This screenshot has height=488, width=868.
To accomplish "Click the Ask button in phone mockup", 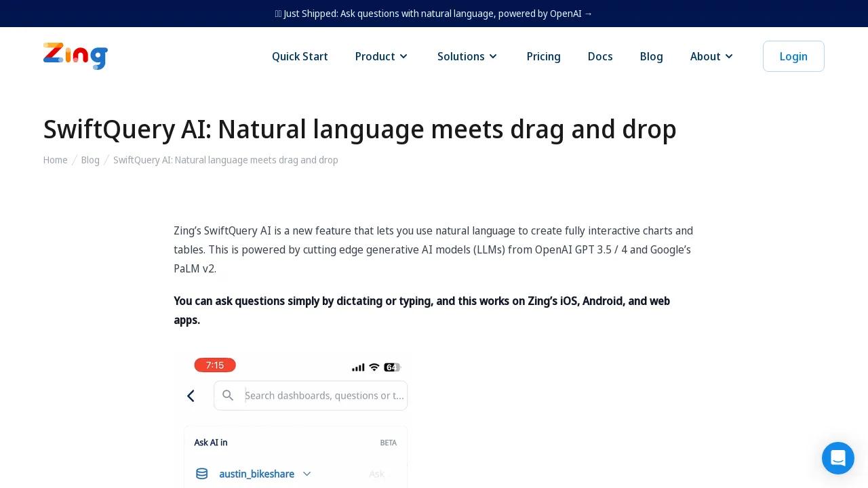I will pyautogui.click(x=376, y=474).
